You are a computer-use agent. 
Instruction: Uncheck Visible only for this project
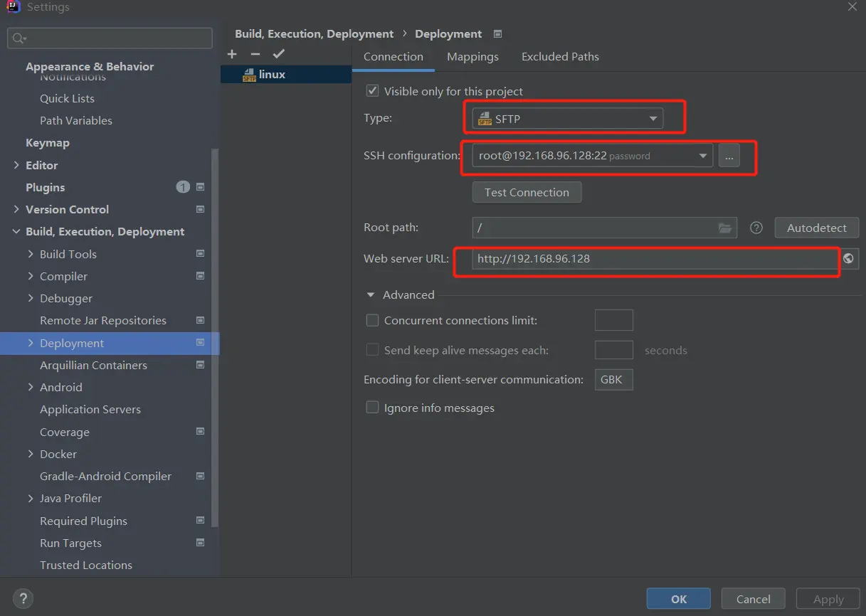point(372,91)
